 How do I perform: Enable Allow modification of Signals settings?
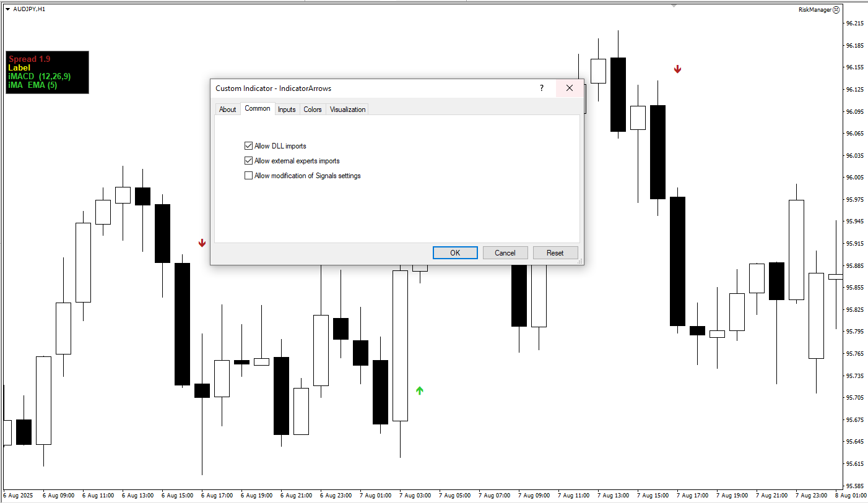click(x=248, y=176)
